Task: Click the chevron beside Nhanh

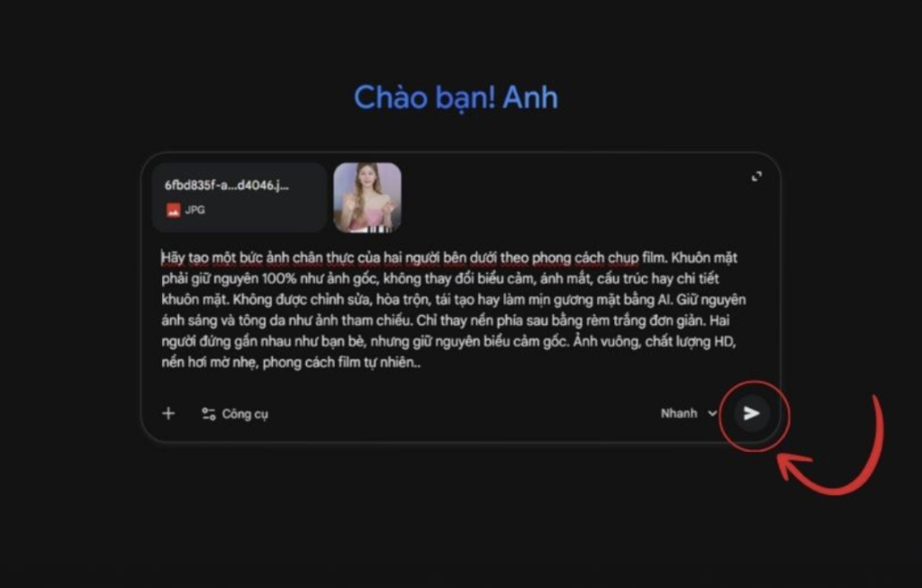Action: [x=712, y=413]
